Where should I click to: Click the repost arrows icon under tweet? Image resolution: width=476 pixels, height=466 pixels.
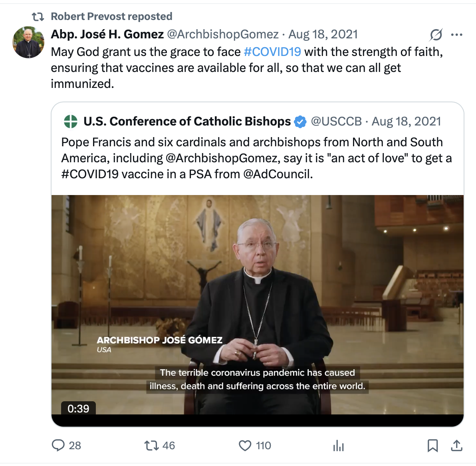pyautogui.click(x=151, y=445)
